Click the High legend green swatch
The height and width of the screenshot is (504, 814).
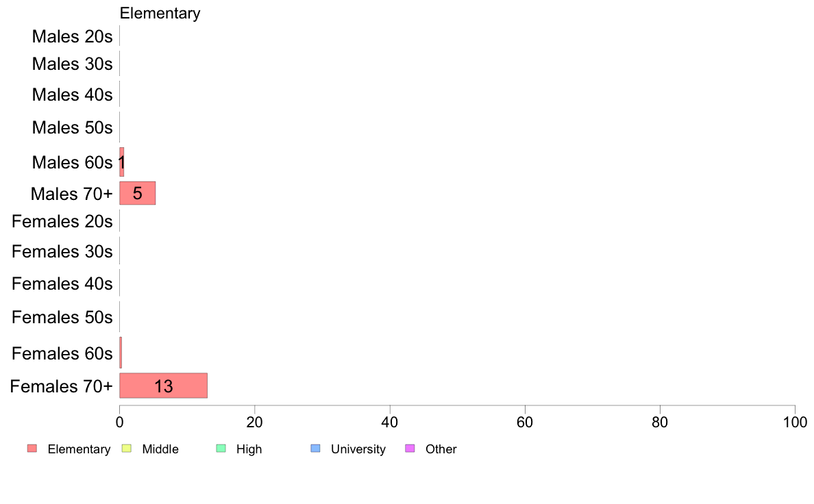point(221,449)
